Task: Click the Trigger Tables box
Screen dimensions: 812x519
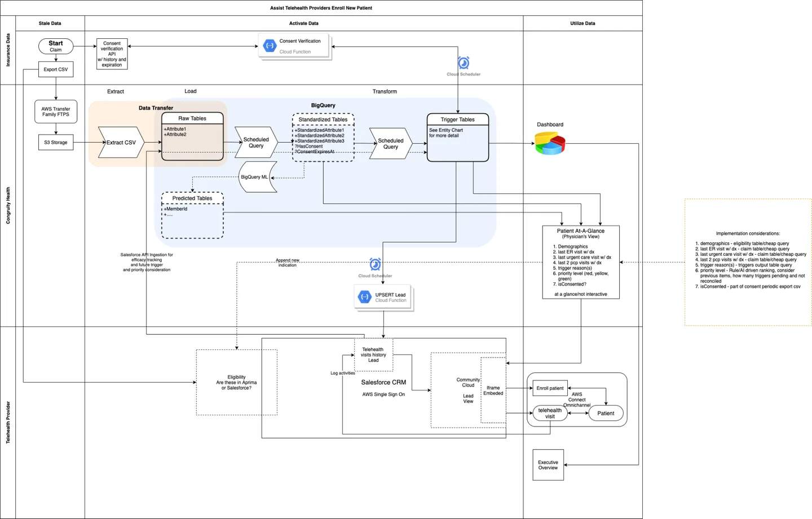Action: pos(457,135)
